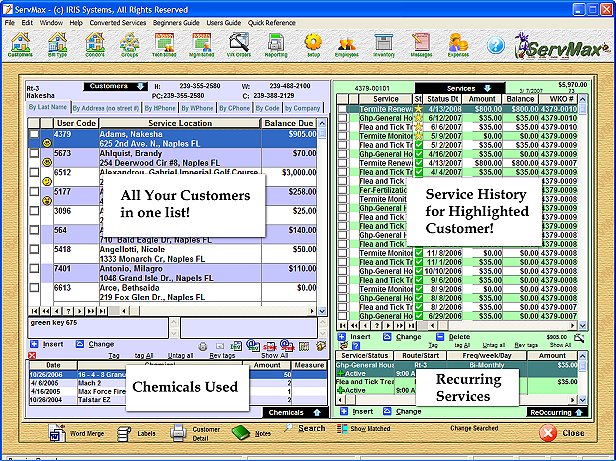Screen dimensions: 616x461
Task: Click Change under the customer list
Action: click(x=101, y=344)
